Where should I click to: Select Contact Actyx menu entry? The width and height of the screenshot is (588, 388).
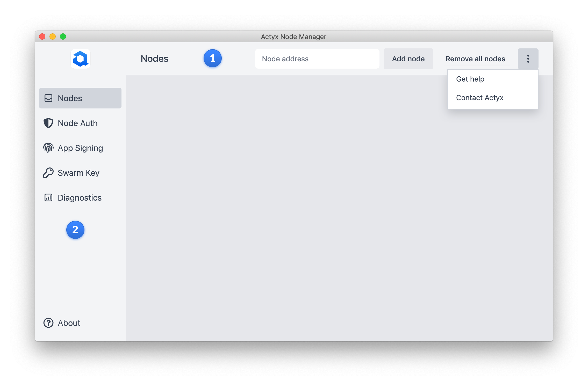pos(479,98)
